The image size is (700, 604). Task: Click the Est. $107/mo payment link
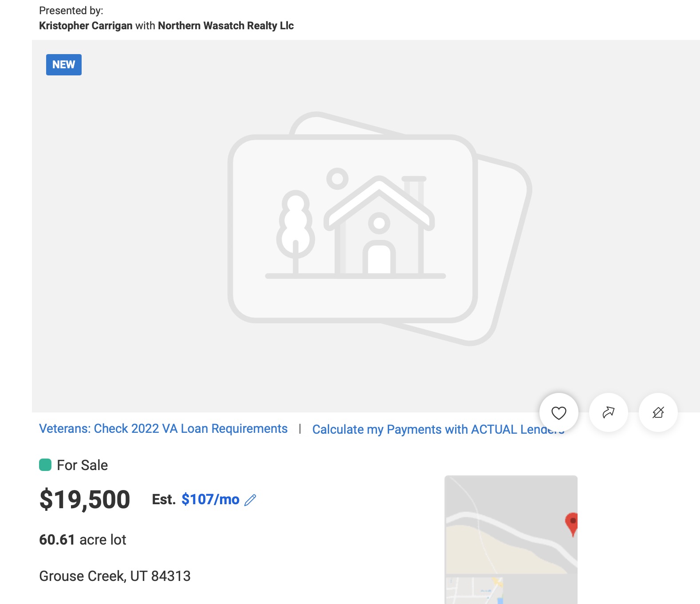pyautogui.click(x=210, y=500)
